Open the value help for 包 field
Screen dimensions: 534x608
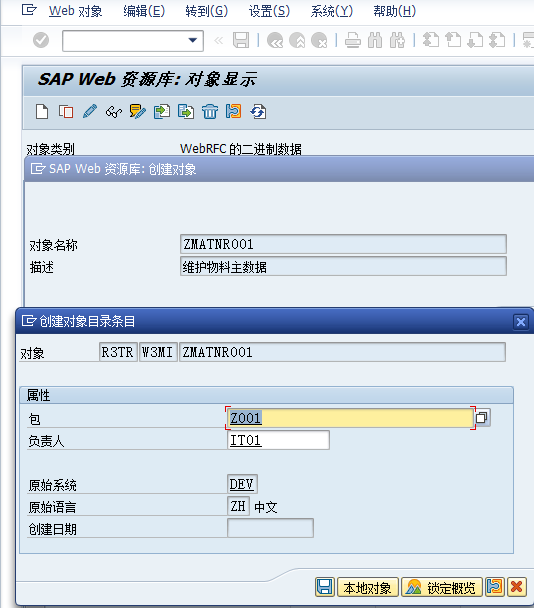tap(482, 418)
